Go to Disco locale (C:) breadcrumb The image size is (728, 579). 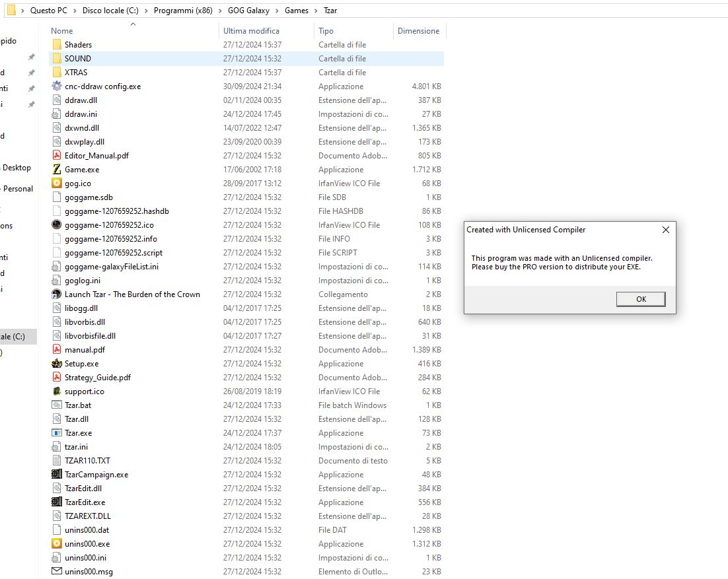[x=110, y=10]
